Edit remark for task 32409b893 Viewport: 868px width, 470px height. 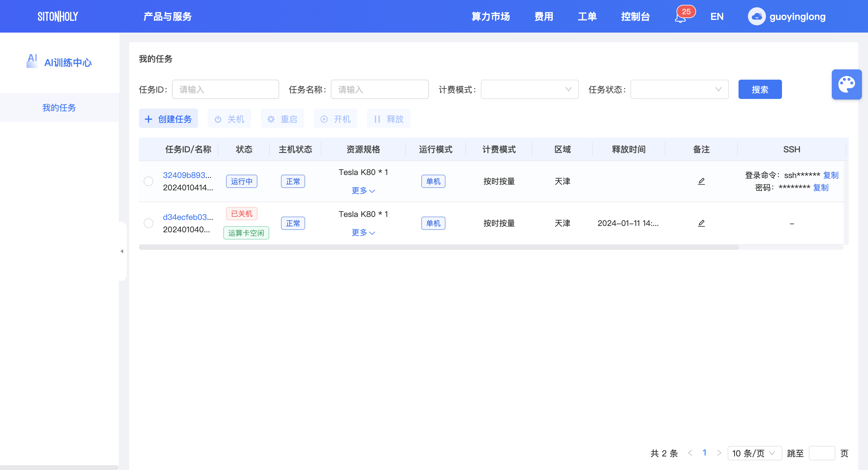pyautogui.click(x=701, y=182)
